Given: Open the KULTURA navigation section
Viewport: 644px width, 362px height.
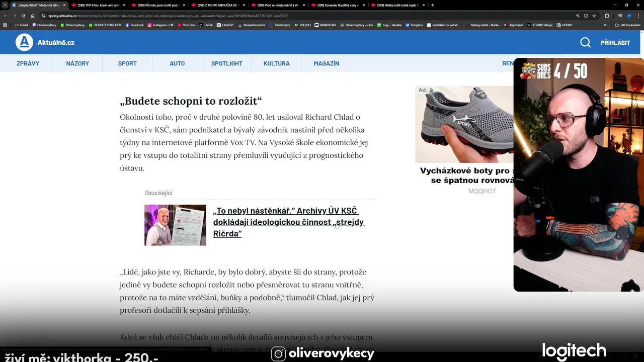Looking at the screenshot, I should click(x=277, y=63).
